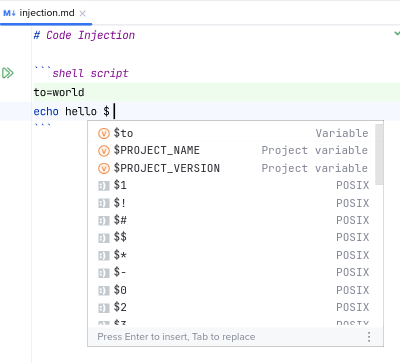Click the variable icon beside $PROJECT_VERSION
The width and height of the screenshot is (400, 363).
click(104, 168)
